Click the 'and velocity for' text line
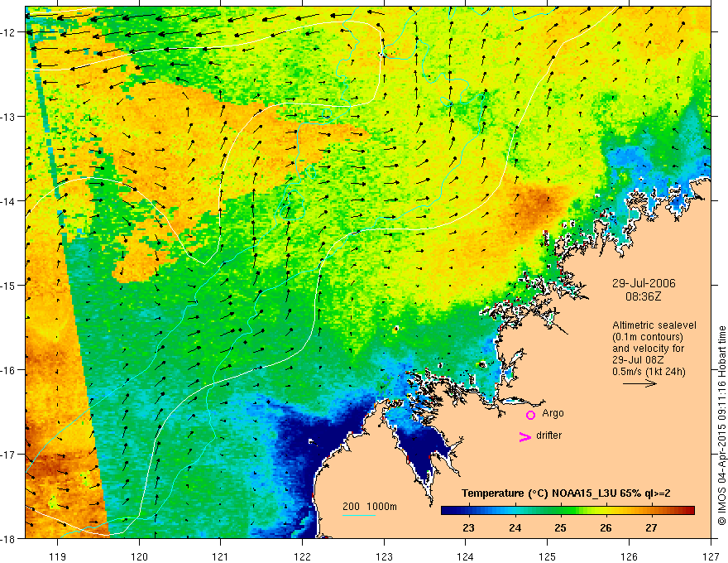The height and width of the screenshot is (563, 728). (x=648, y=349)
